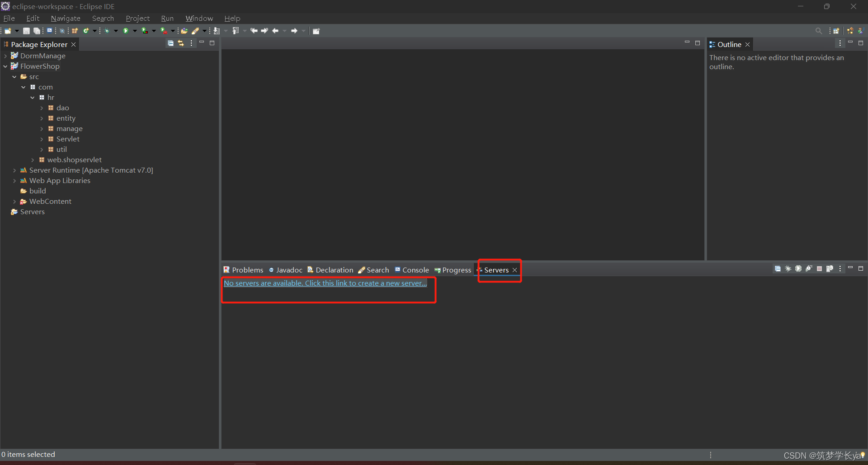Click the Pin Editor toolbar icon

pos(316,31)
